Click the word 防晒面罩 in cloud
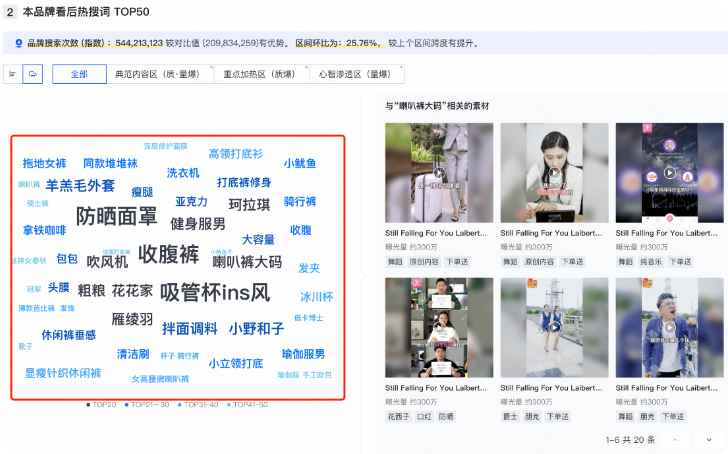 coord(117,216)
